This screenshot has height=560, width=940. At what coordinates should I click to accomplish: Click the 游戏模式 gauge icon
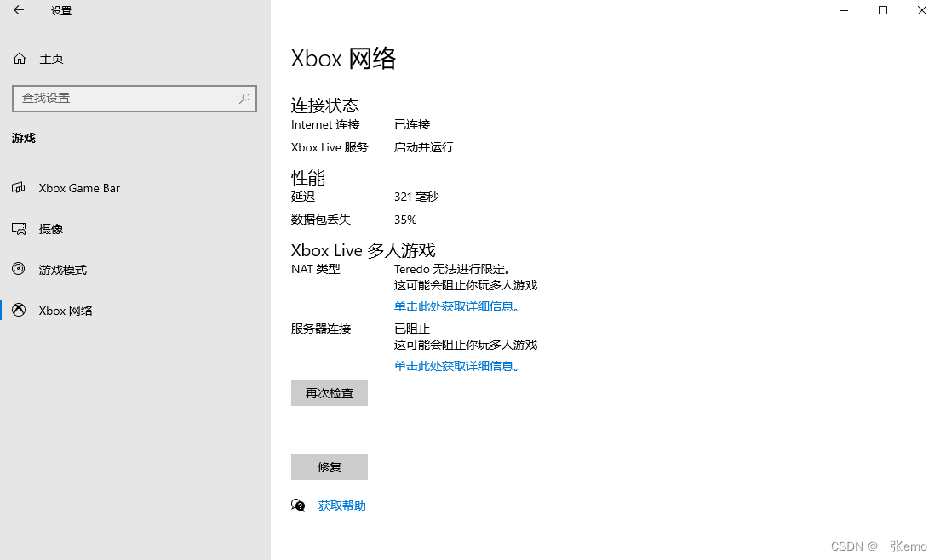(19, 270)
